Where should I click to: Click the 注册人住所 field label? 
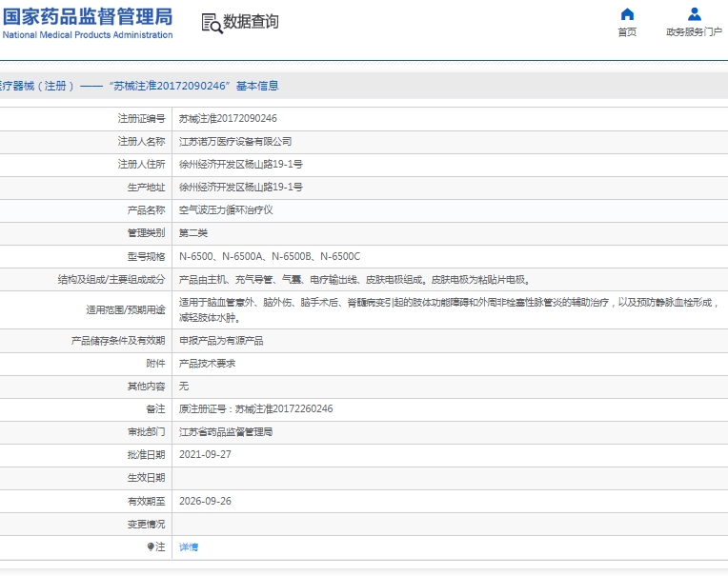click(x=142, y=164)
